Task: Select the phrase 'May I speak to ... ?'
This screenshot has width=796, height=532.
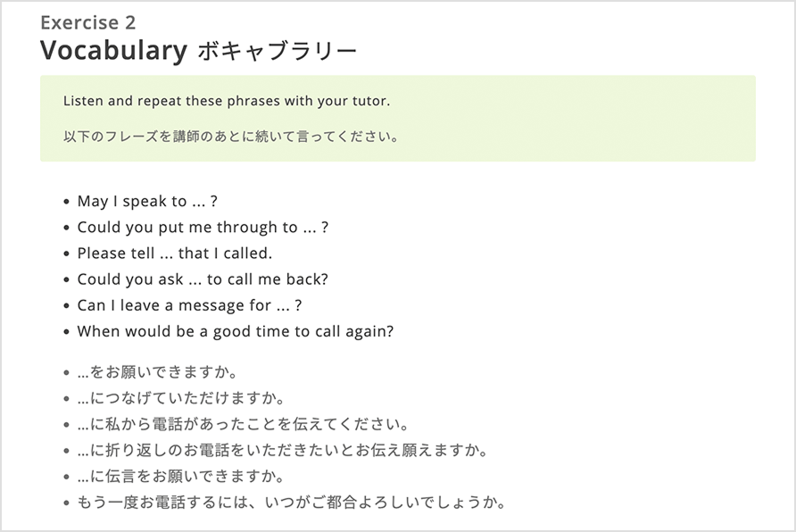Action: pos(147,202)
